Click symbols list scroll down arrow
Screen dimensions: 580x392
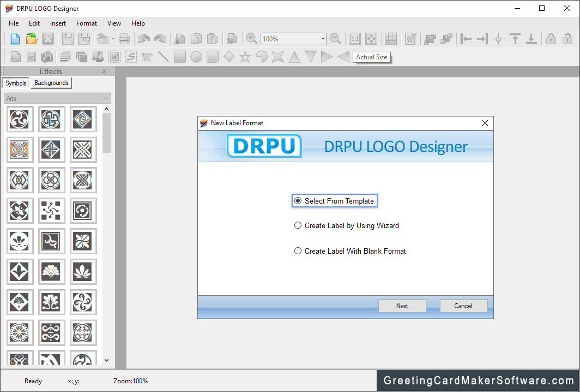(x=106, y=360)
